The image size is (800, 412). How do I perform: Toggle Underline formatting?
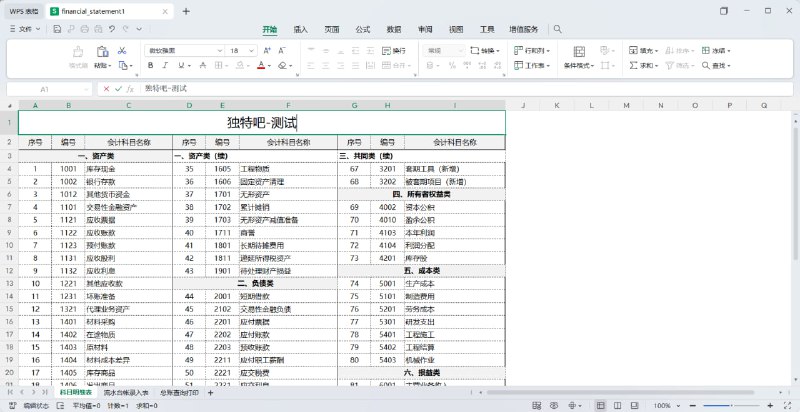tap(181, 65)
